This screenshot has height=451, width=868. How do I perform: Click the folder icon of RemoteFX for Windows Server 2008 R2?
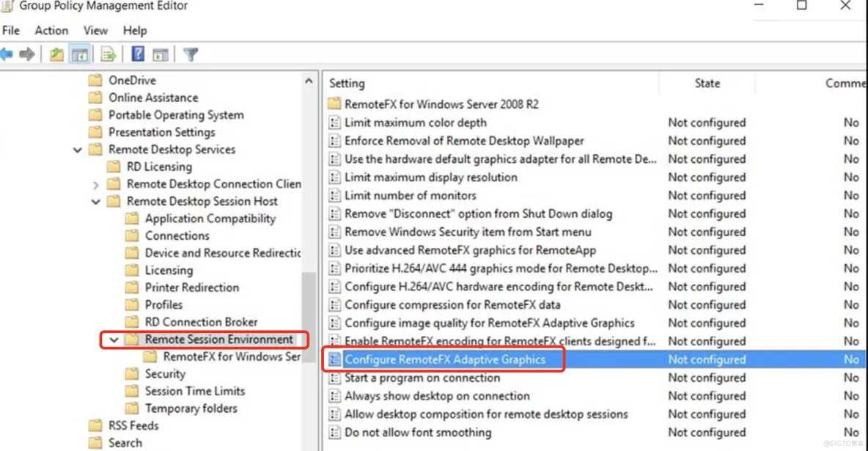coord(334,103)
